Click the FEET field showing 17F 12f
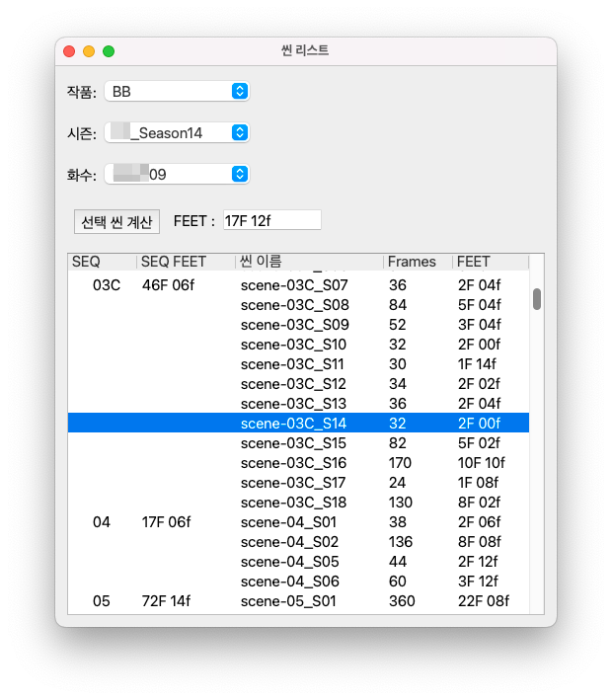The image size is (612, 700). [x=271, y=220]
